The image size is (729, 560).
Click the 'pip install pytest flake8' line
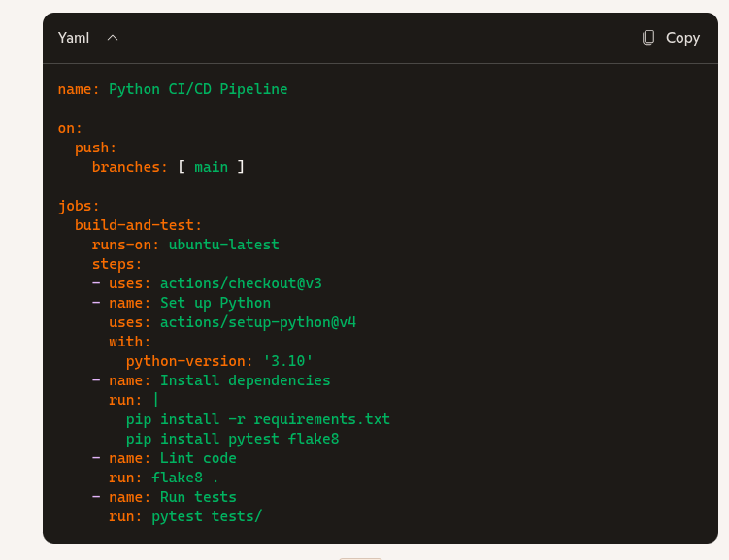(x=232, y=439)
